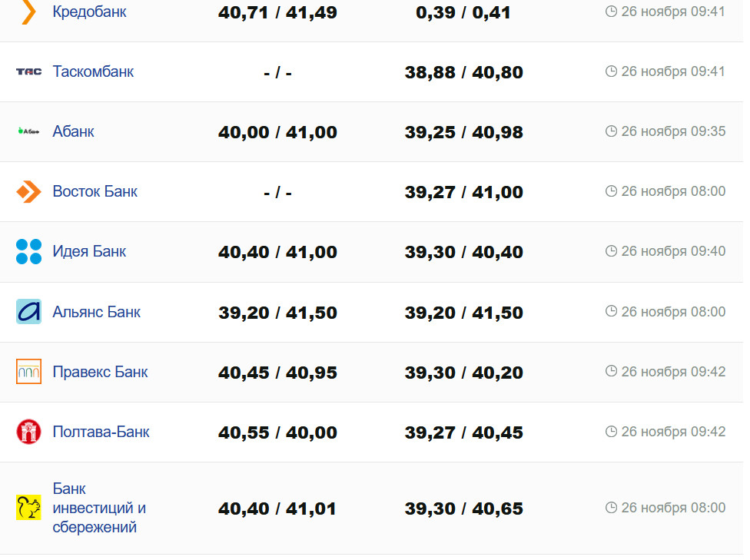750x560 pixels.
Task: Visit the Правекс Банк link
Action: point(100,372)
